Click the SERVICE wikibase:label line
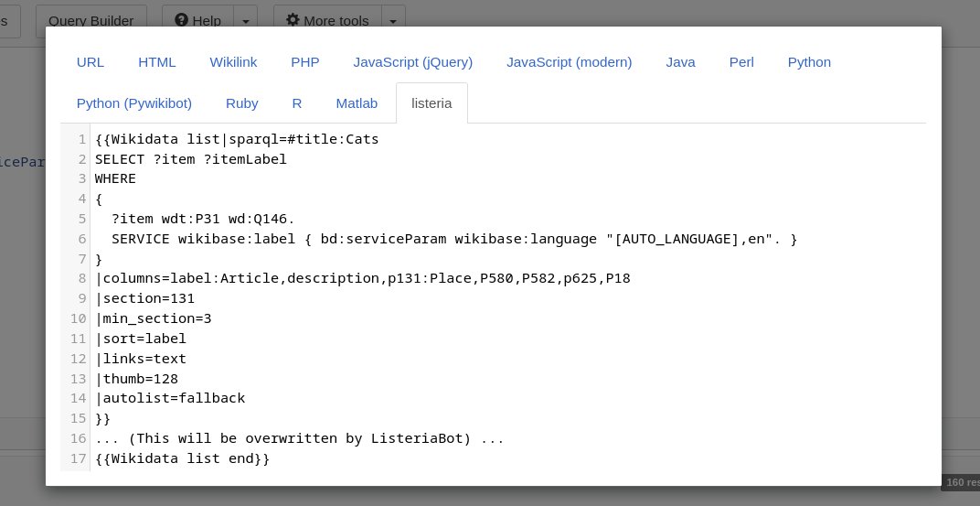 [x=454, y=239]
